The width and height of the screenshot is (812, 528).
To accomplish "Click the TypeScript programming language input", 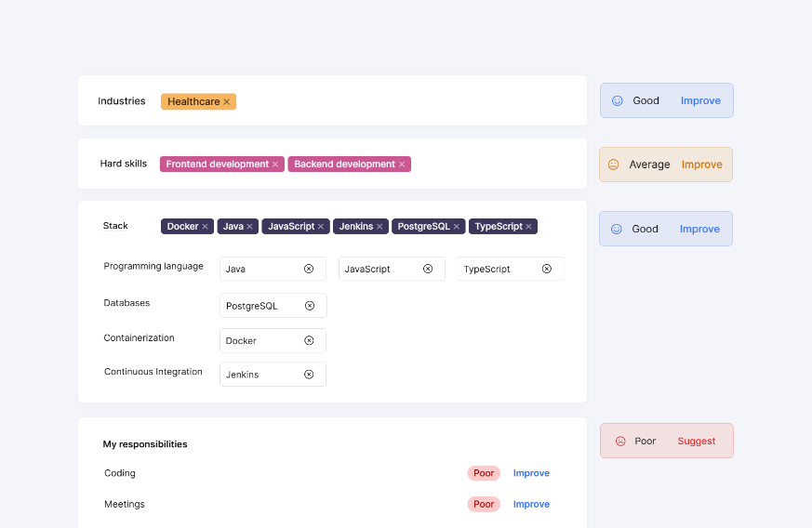I will coord(511,269).
